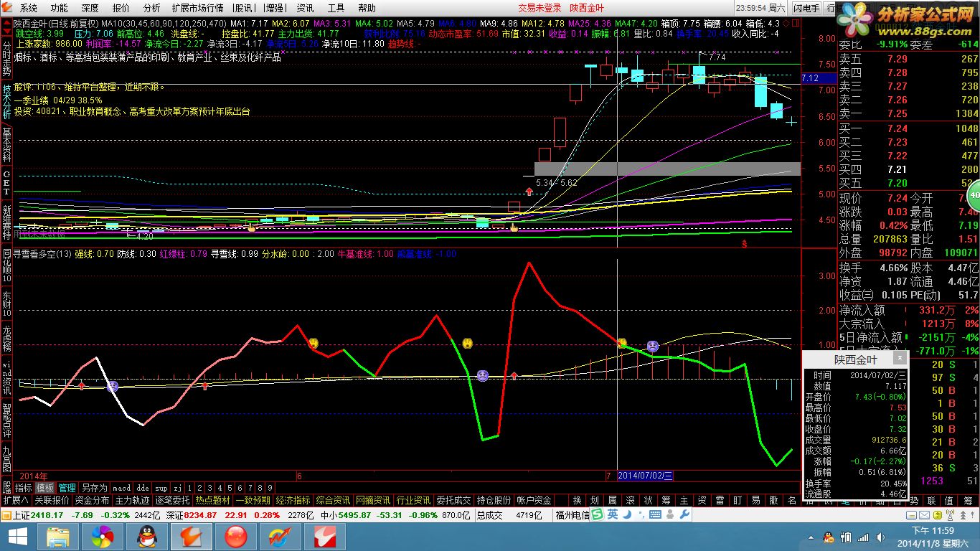Open the 热点题材 tab
The image size is (980, 551).
(x=213, y=500)
